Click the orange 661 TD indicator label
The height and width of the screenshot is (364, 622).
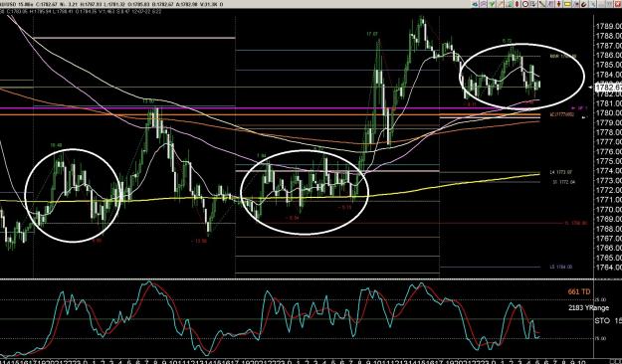coord(579,291)
